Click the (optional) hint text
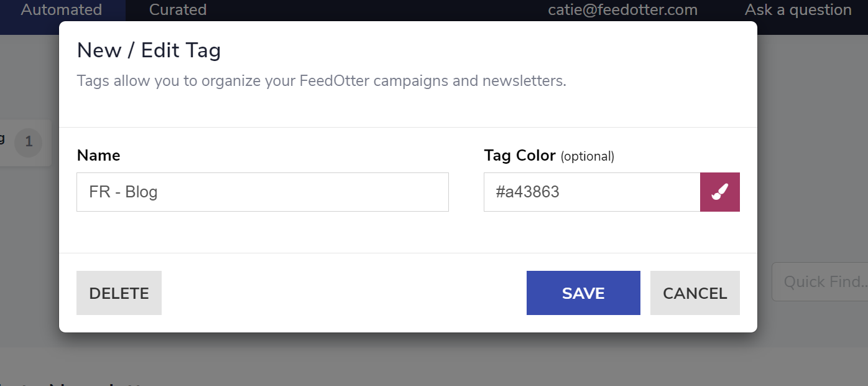Image resolution: width=868 pixels, height=386 pixels. [588, 156]
